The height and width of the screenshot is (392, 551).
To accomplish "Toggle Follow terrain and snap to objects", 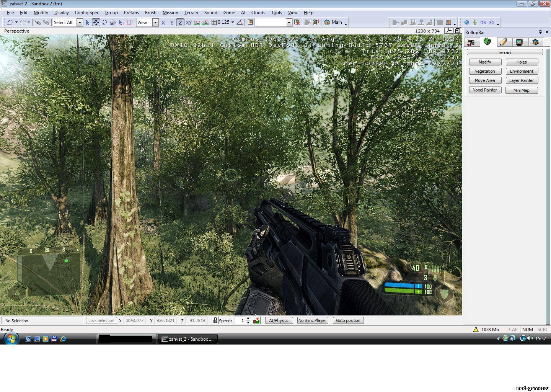I will point(205,23).
